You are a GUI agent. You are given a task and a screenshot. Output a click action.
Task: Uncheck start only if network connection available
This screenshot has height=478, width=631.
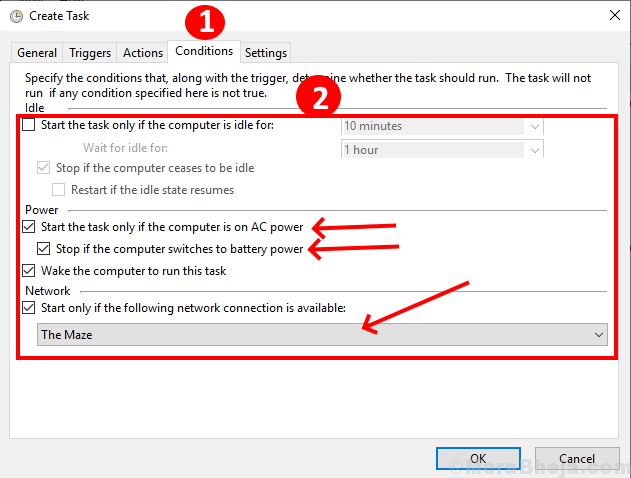(28, 308)
